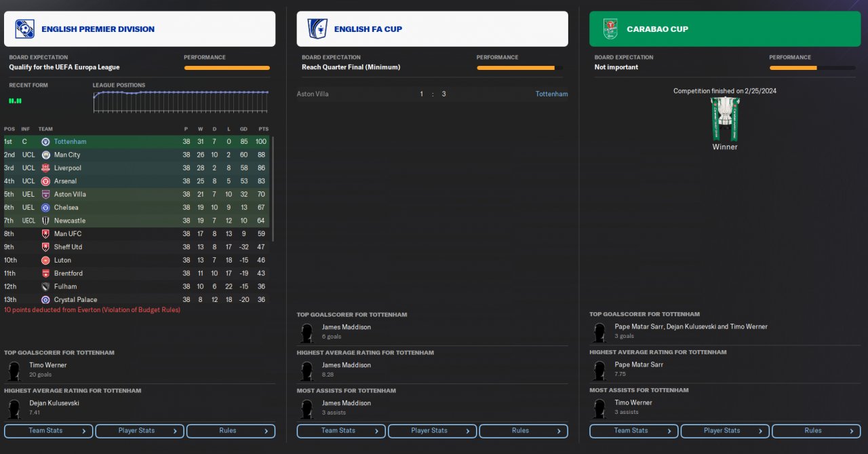Click the Fulham club badge
The height and width of the screenshot is (454, 868).
pyautogui.click(x=45, y=286)
